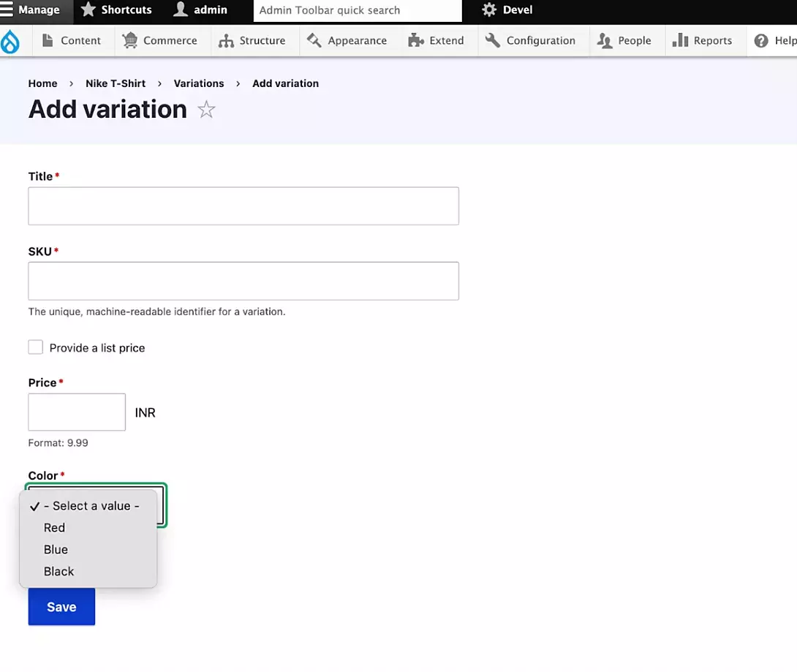Select the Extend module icon

pyautogui.click(x=415, y=41)
